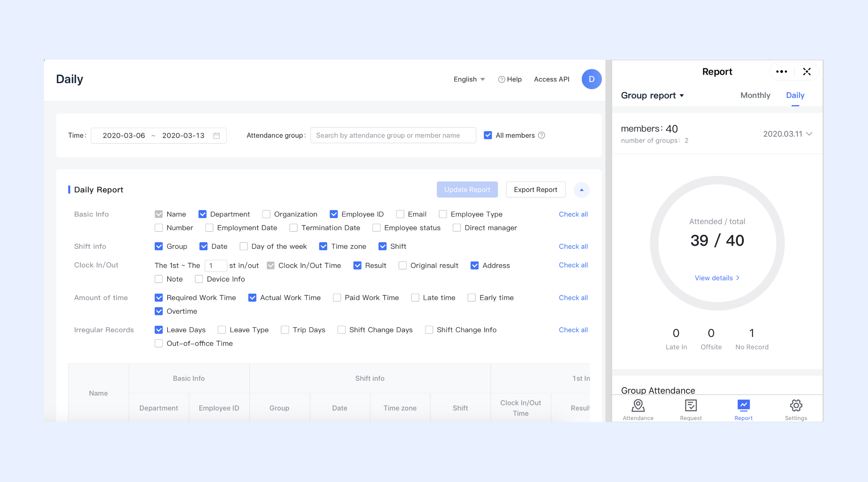Enable the Leave Type checkbox
The image size is (868, 482).
[222, 330]
